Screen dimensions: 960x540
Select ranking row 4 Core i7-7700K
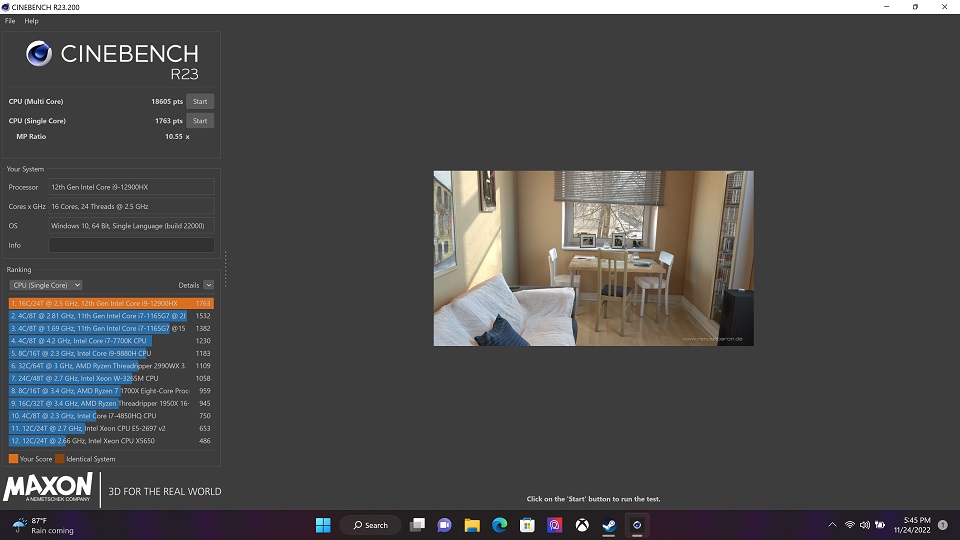[x=111, y=340]
